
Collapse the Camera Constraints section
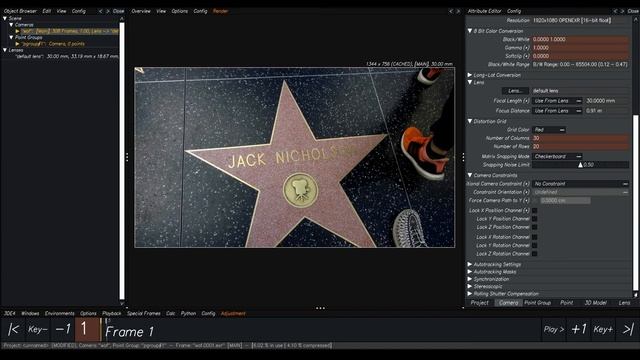(470, 175)
